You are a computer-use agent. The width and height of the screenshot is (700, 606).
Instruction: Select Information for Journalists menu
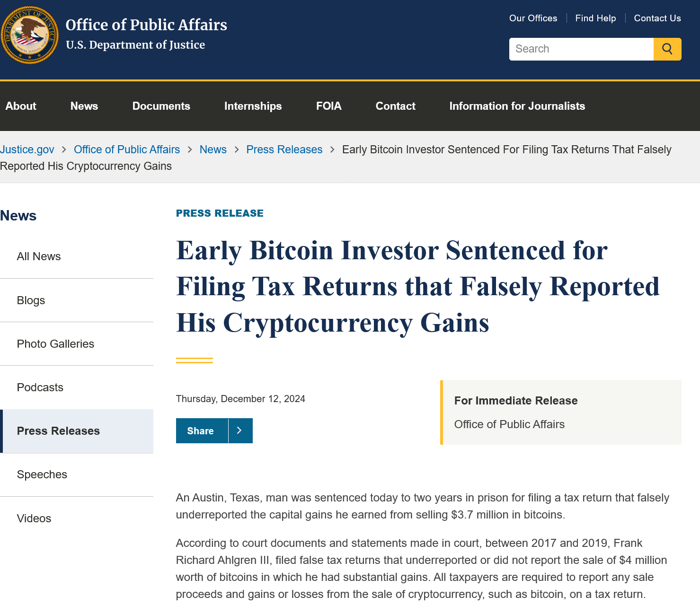517,106
